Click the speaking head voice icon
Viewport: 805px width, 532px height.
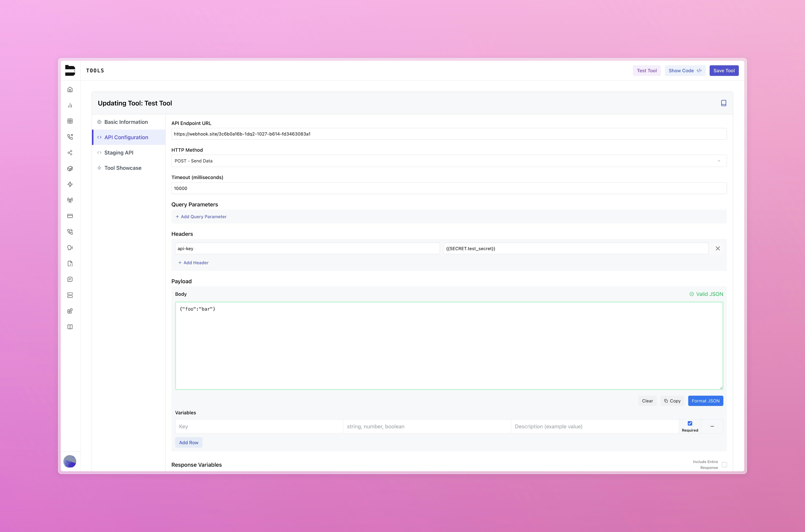tap(70, 248)
